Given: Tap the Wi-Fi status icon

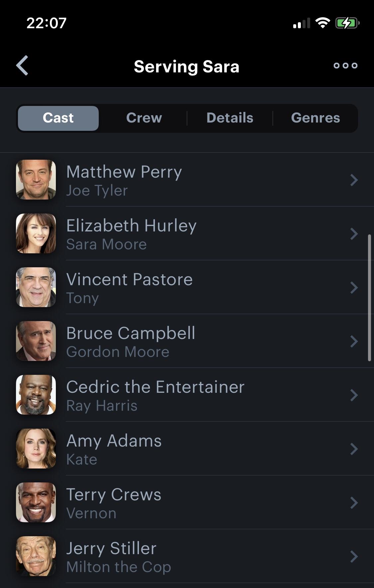Looking at the screenshot, I should point(322,23).
